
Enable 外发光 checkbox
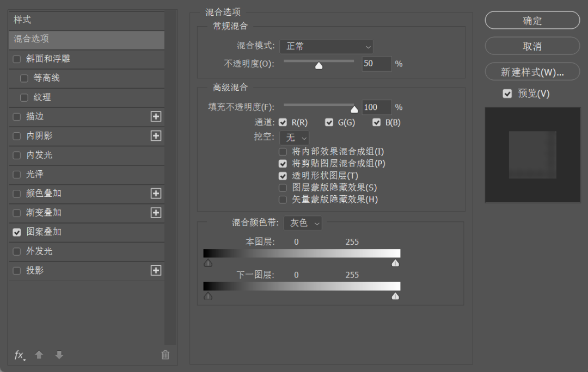17,251
